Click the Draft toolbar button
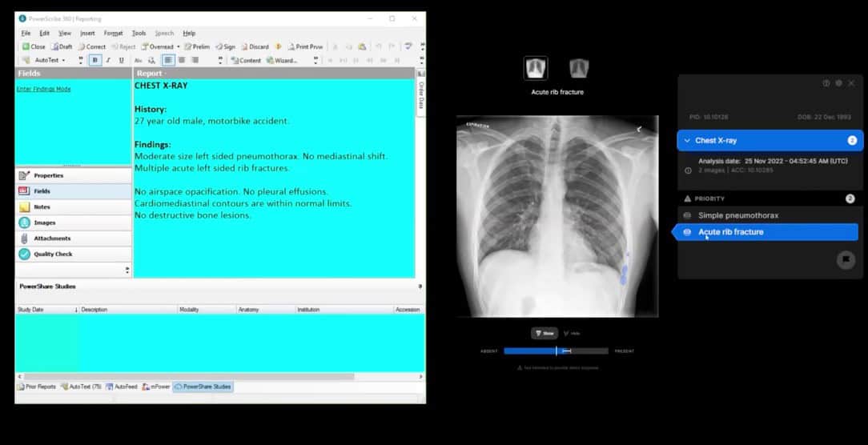 point(62,46)
